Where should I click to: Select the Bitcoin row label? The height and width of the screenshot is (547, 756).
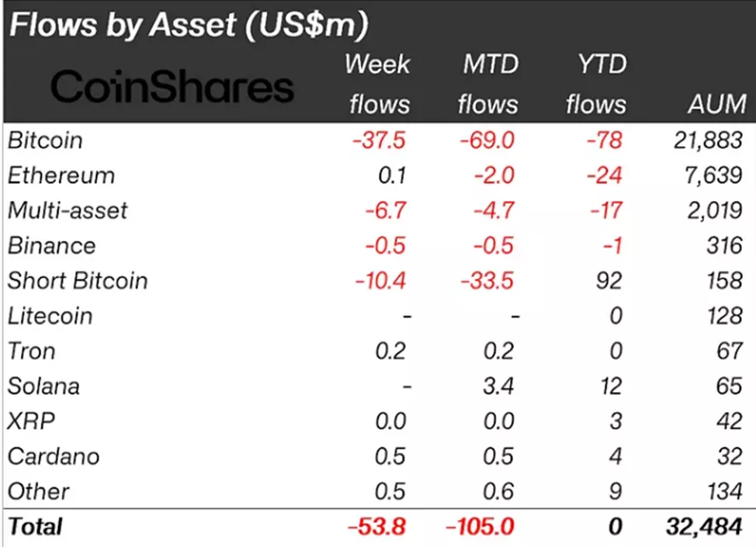point(45,140)
